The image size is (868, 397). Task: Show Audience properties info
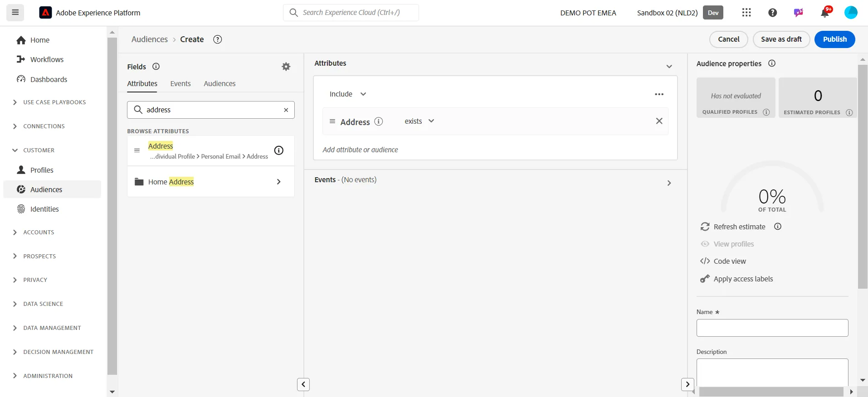[x=772, y=63]
